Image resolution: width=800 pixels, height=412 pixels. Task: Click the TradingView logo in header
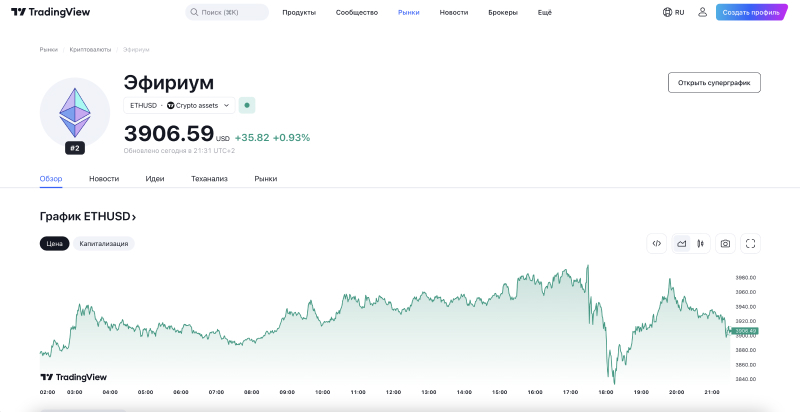(51, 12)
